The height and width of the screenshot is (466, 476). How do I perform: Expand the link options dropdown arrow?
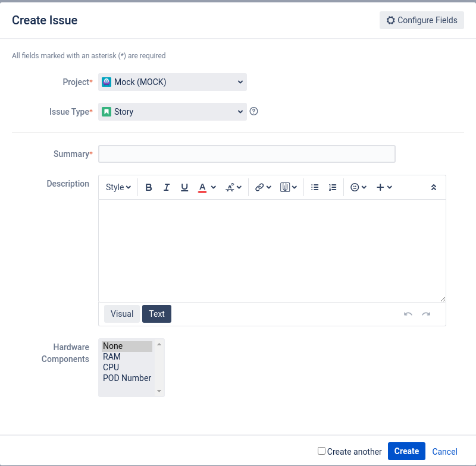click(x=269, y=187)
